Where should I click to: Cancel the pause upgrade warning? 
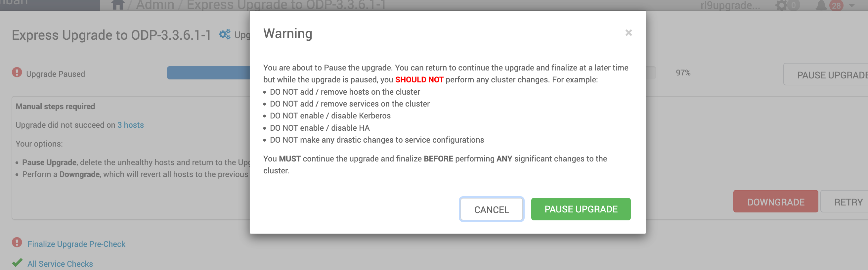[491, 209]
